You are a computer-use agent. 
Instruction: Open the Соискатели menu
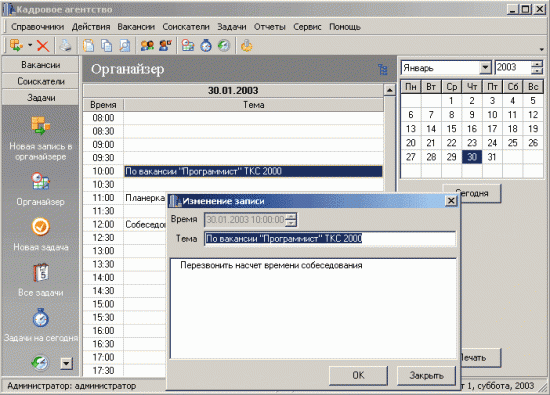coord(186,27)
